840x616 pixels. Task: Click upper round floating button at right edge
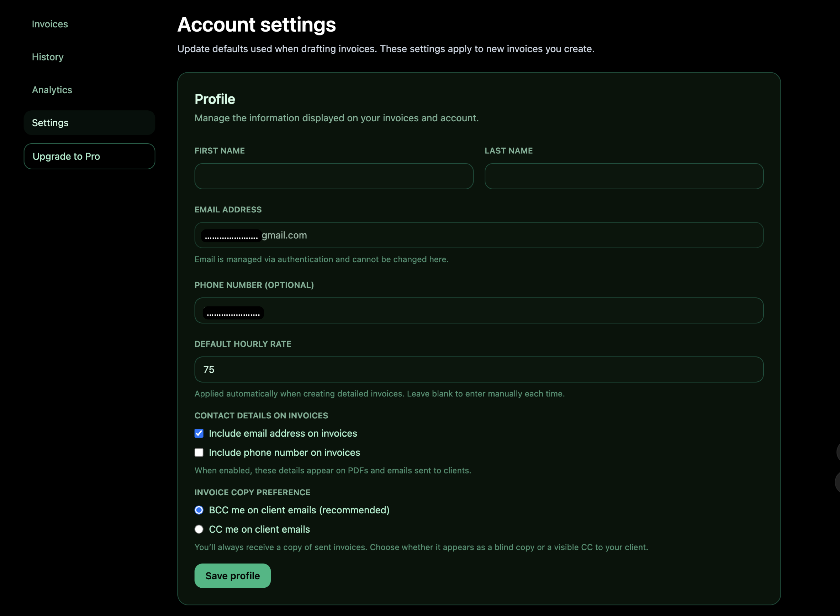pyautogui.click(x=838, y=452)
